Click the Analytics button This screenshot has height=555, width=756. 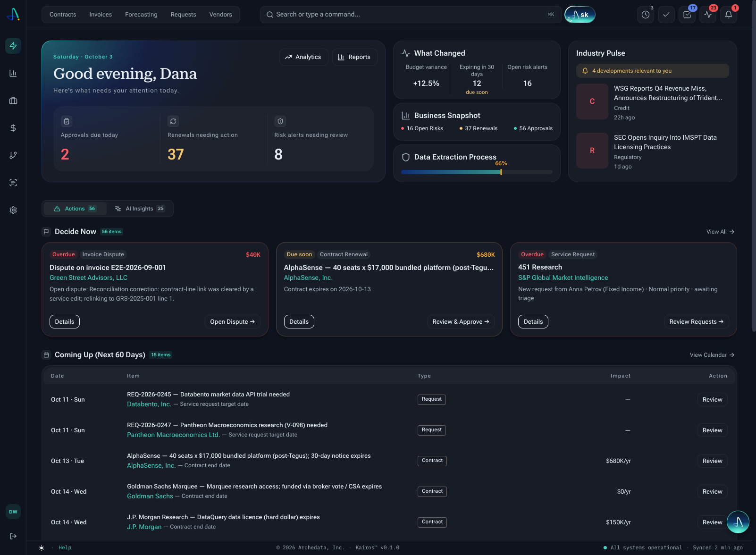[x=303, y=57]
